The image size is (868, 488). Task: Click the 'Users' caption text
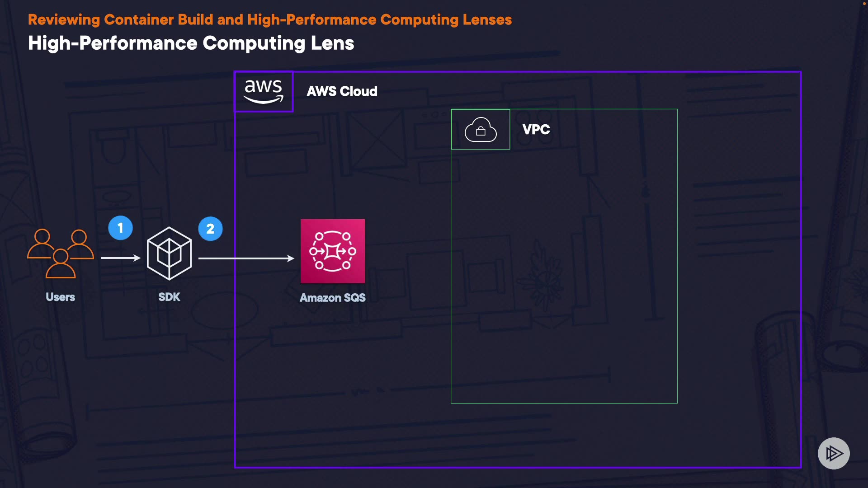[60, 297]
